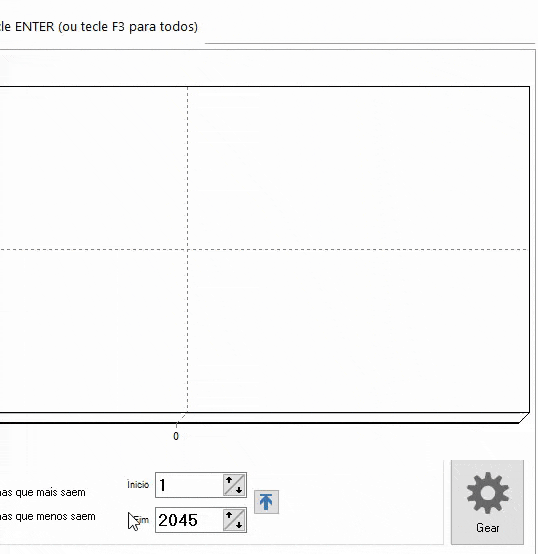Click the 0 axis label under chart
This screenshot has height=554, width=538.
[x=176, y=436]
